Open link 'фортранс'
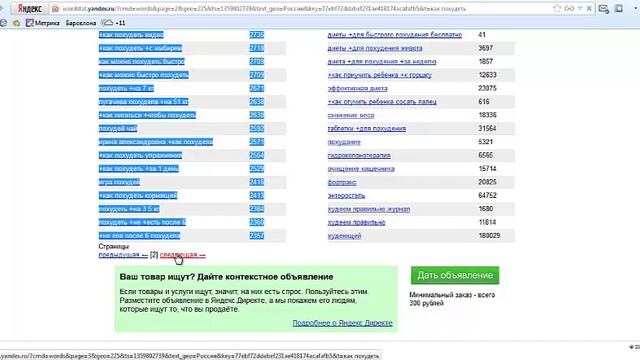 [342, 182]
